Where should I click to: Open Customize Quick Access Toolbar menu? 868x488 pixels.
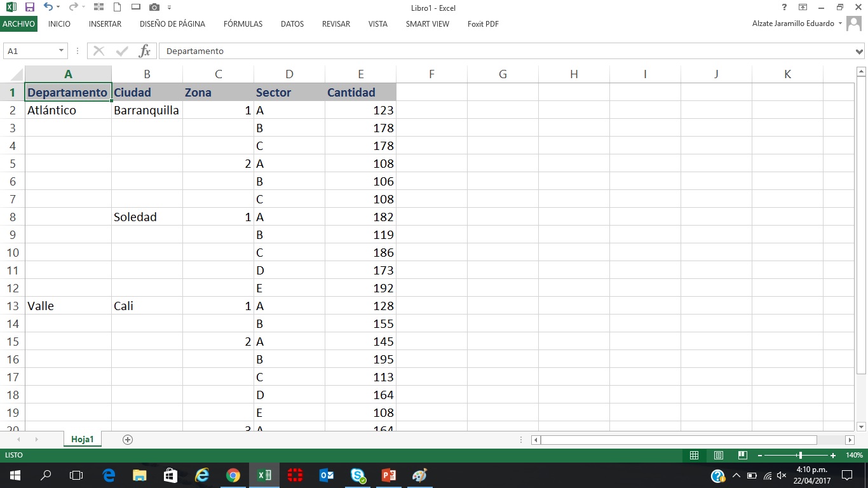pyautogui.click(x=168, y=8)
